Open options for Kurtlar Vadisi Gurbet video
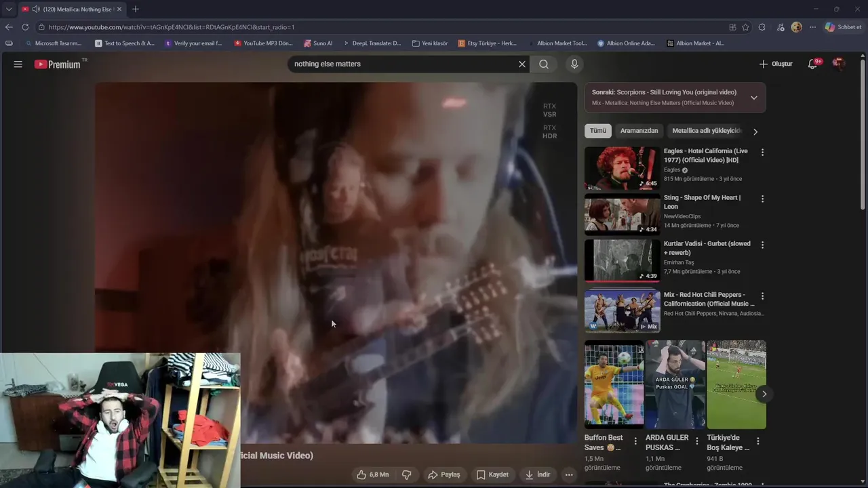The height and width of the screenshot is (488, 868). tap(762, 245)
